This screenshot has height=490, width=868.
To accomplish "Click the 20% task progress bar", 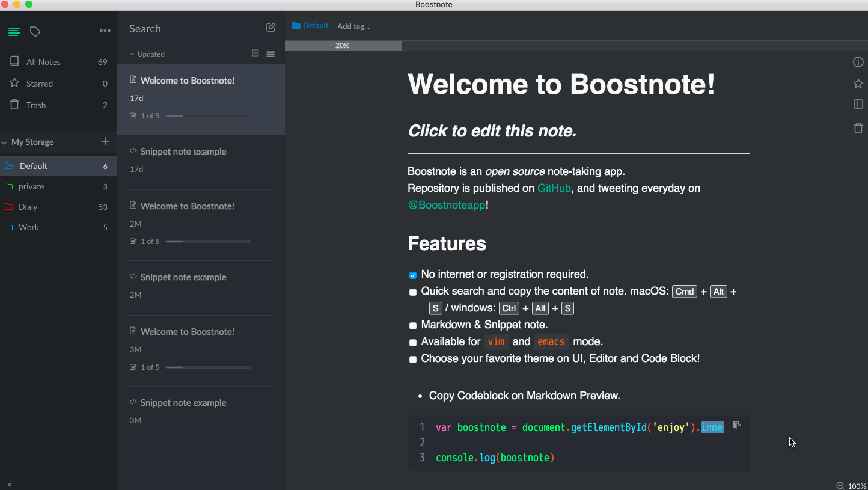I will pos(343,46).
